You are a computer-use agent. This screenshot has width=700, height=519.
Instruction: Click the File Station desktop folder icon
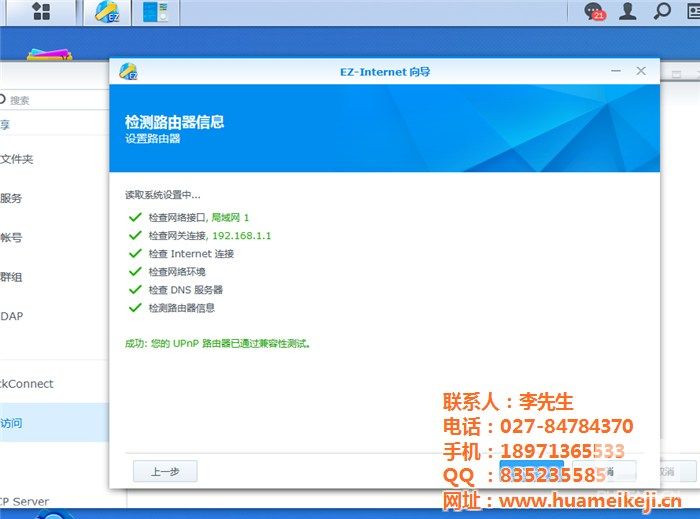point(50,54)
